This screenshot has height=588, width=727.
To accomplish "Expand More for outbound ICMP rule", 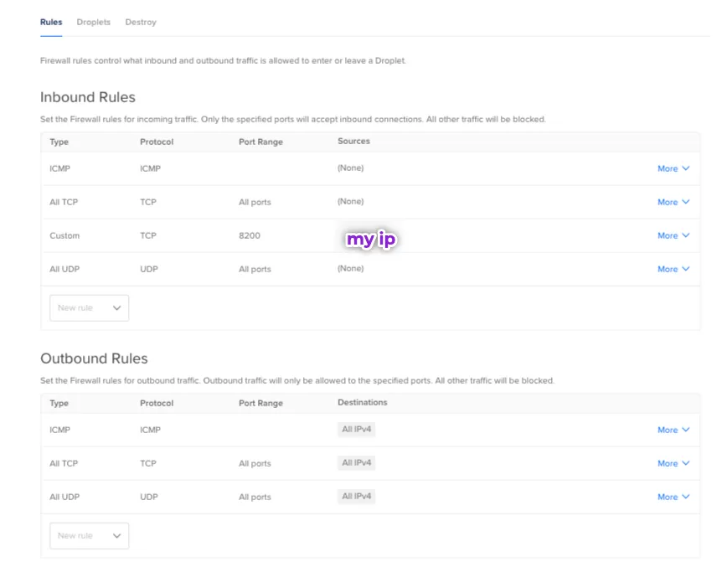I will [x=673, y=430].
